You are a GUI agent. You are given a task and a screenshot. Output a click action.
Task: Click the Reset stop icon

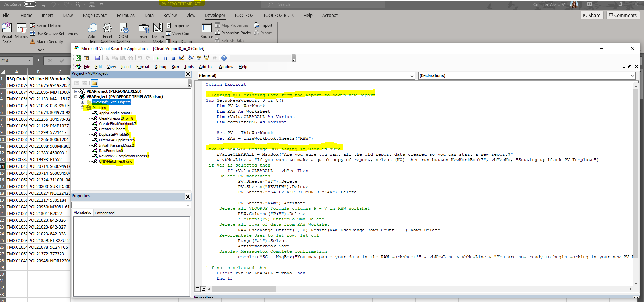tap(173, 58)
